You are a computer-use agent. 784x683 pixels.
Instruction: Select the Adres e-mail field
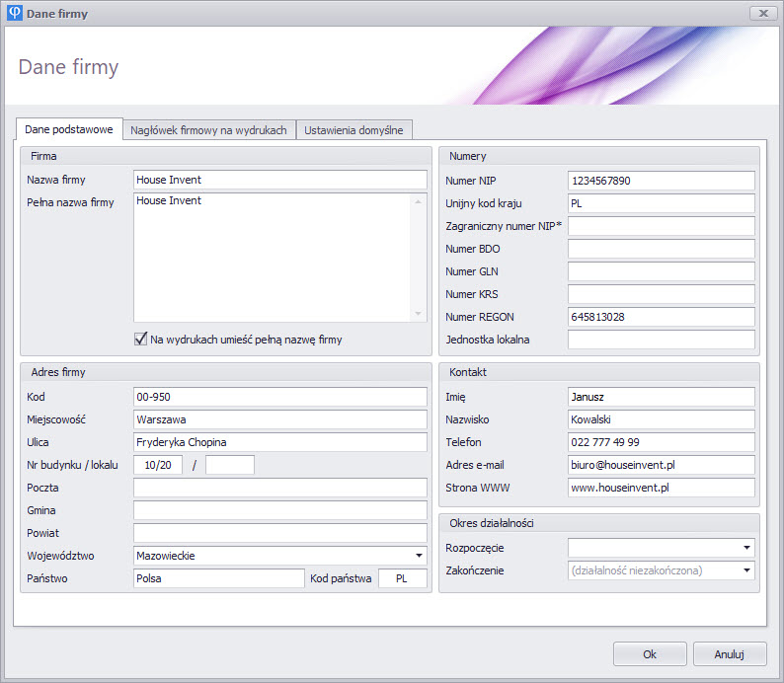coord(661,465)
